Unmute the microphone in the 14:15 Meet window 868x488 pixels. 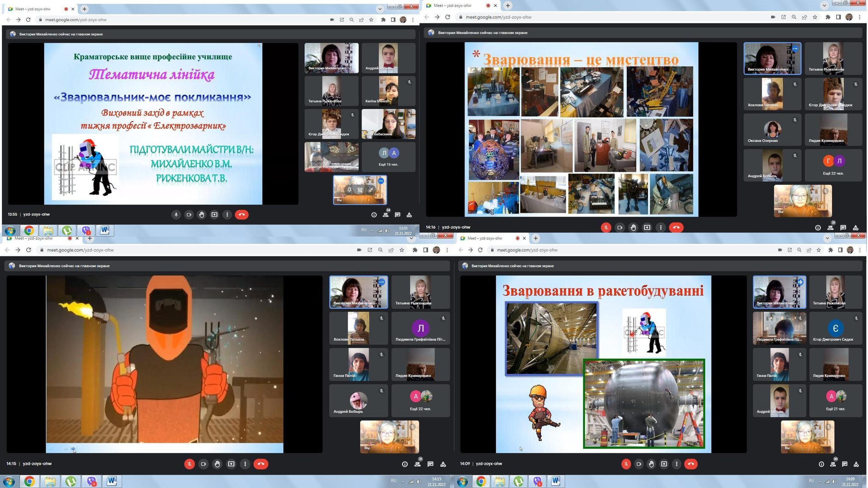tap(189, 464)
